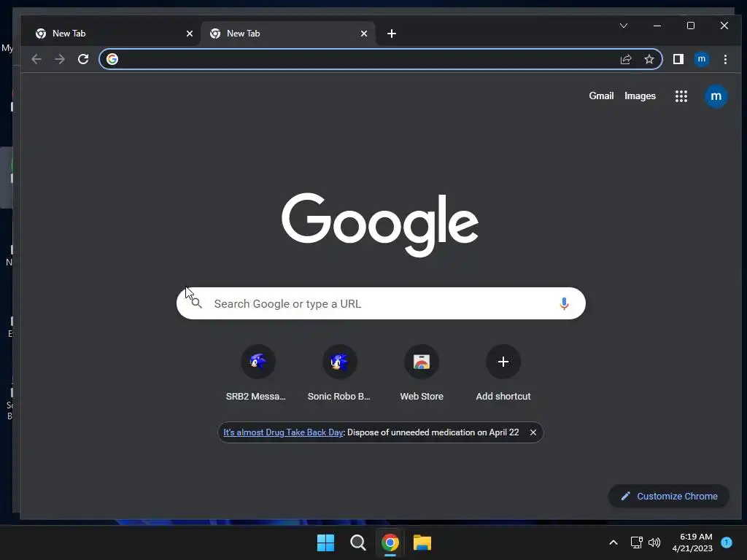
Task: Close the second New Tab
Action: coord(364,34)
